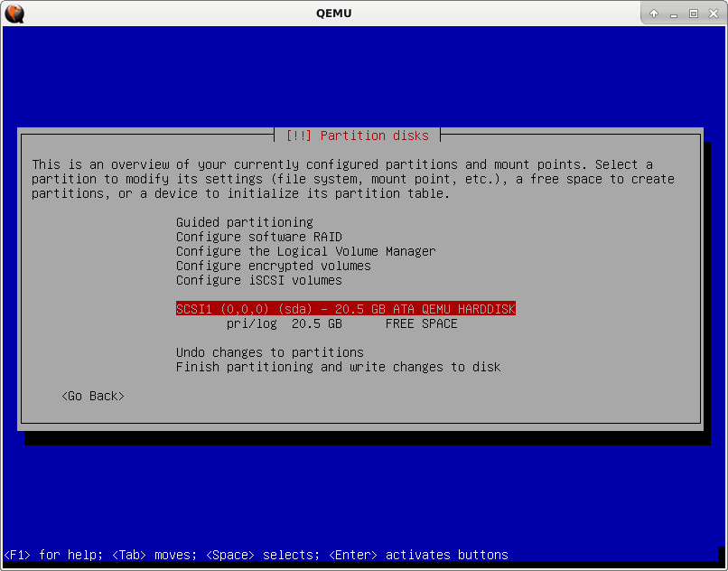Click the Partition disks dialog title

357,136
